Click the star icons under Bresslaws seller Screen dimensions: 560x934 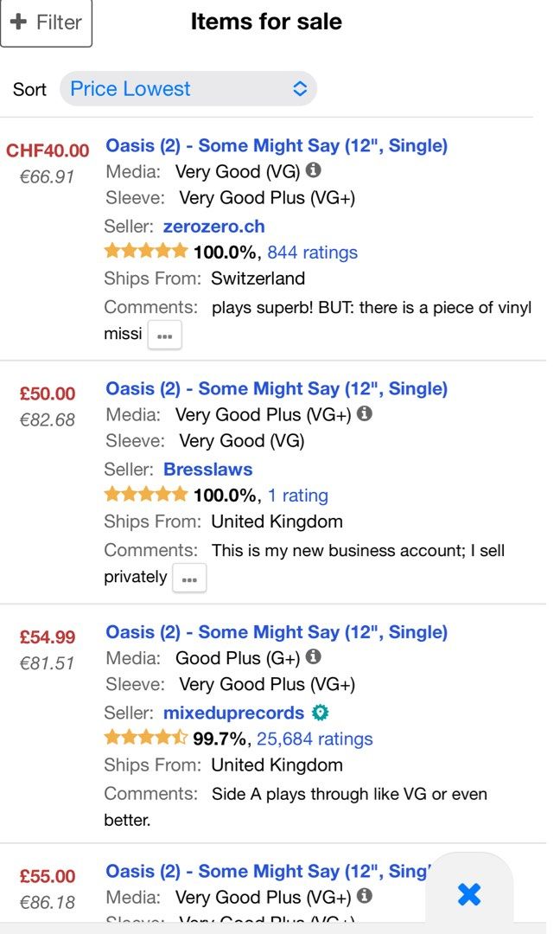point(145,494)
